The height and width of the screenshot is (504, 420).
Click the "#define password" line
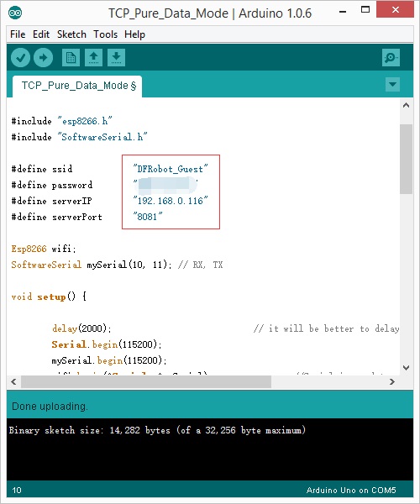[x=52, y=185]
